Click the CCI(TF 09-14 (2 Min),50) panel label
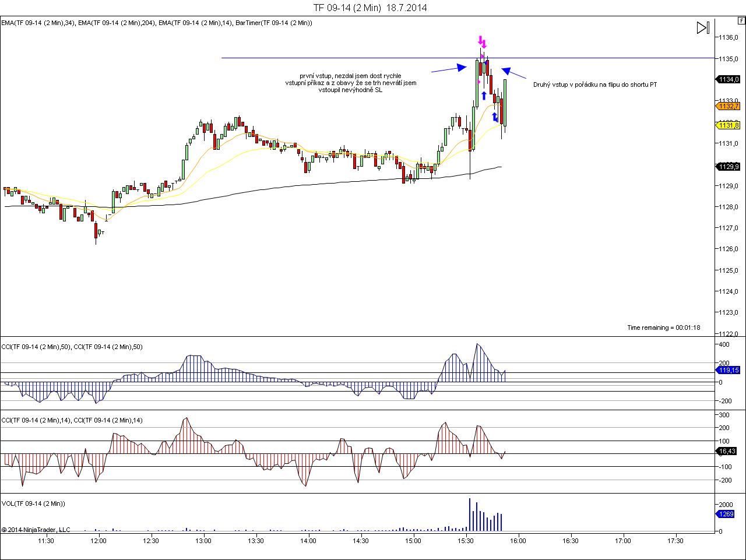The width and height of the screenshot is (746, 560). tap(72, 347)
